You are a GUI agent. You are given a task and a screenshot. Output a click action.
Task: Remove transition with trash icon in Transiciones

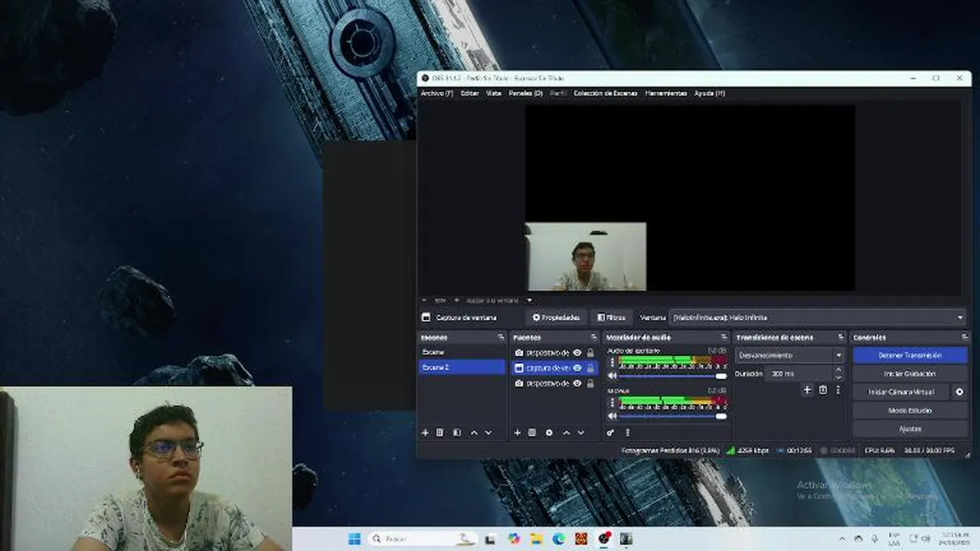(x=823, y=390)
